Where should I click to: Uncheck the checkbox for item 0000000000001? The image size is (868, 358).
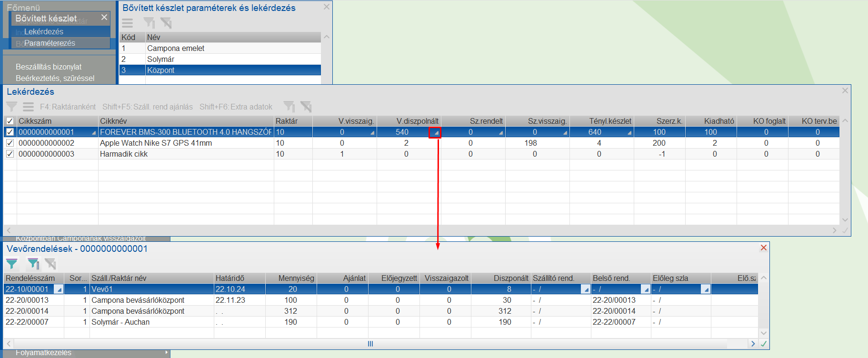pos(10,132)
